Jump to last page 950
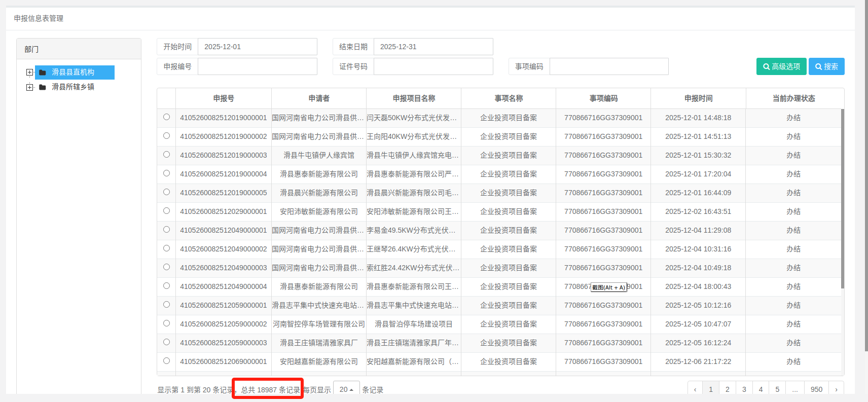 [x=816, y=389]
